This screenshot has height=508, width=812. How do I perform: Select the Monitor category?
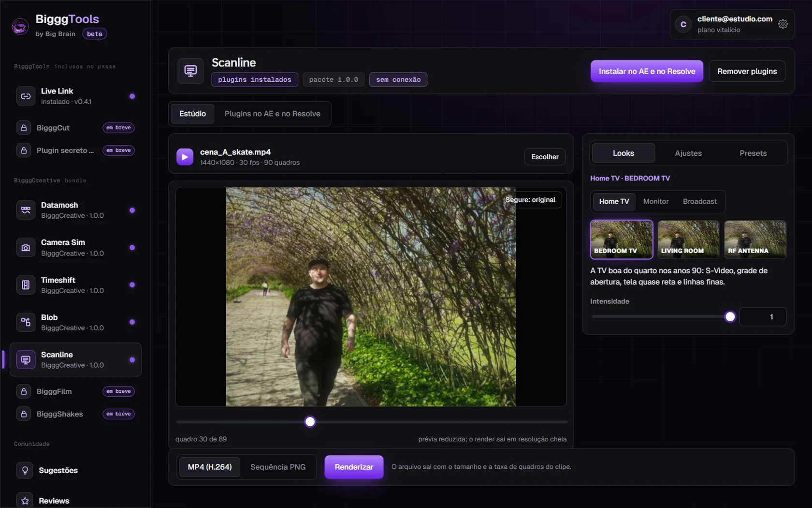click(656, 201)
